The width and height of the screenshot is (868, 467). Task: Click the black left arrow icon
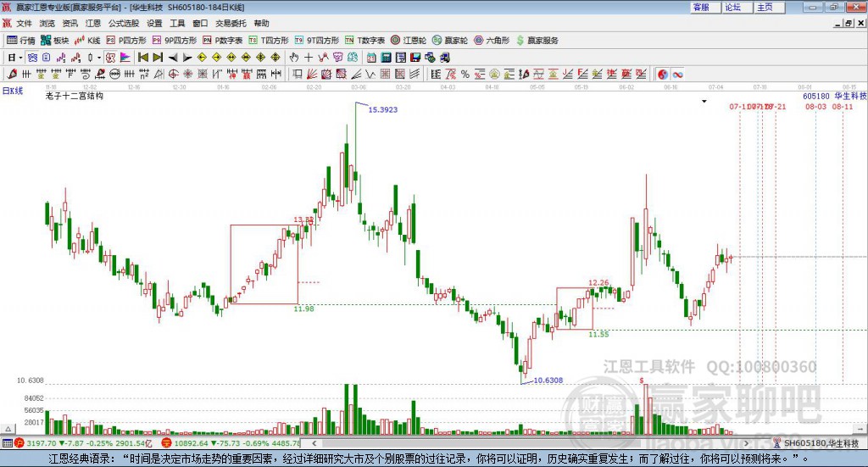pos(173,58)
